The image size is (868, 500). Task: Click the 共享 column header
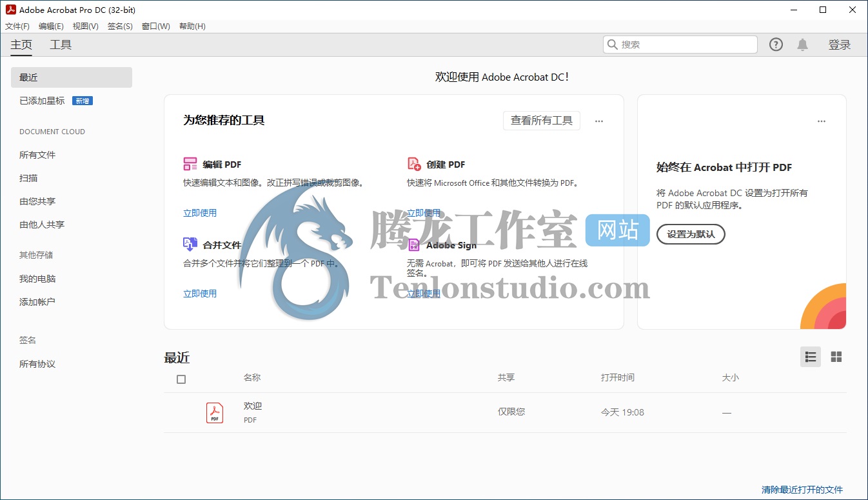point(506,377)
